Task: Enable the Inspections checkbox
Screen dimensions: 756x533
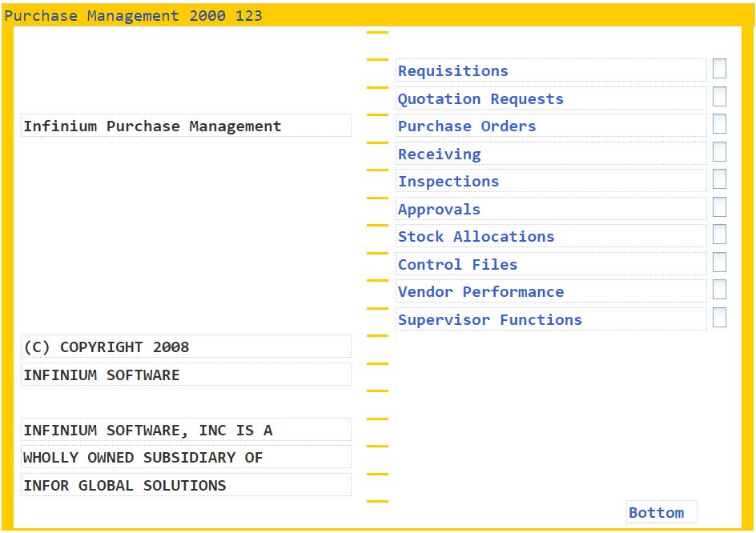Action: pos(719,179)
